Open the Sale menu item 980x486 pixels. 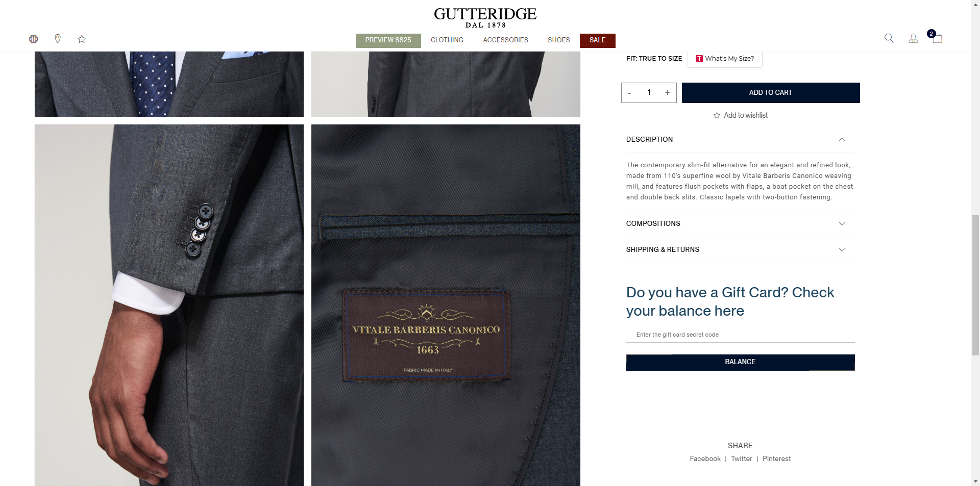pyautogui.click(x=597, y=40)
